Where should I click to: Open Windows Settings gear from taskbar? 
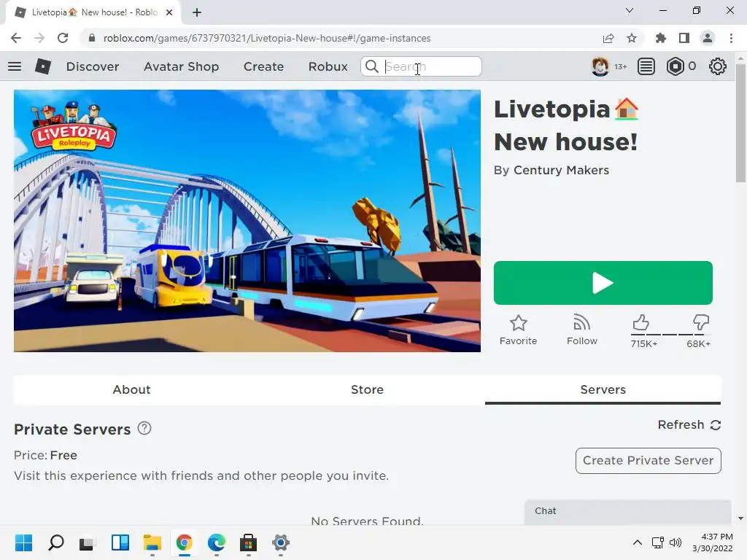pos(281,542)
